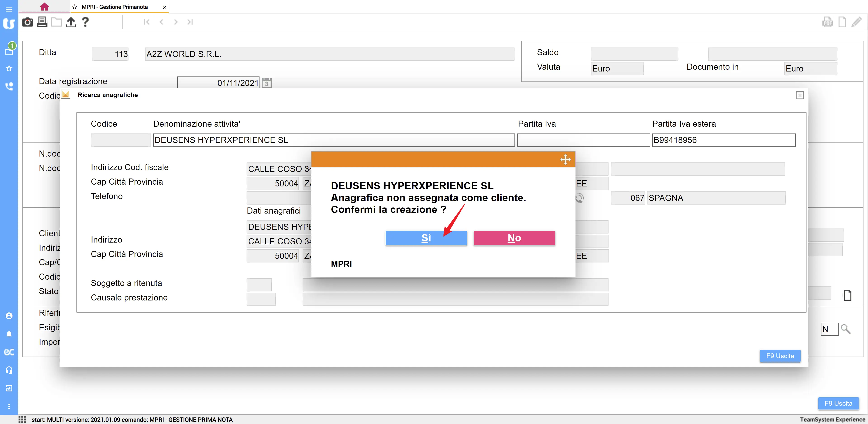Click the upload arrow icon
868x424 pixels.
(71, 22)
